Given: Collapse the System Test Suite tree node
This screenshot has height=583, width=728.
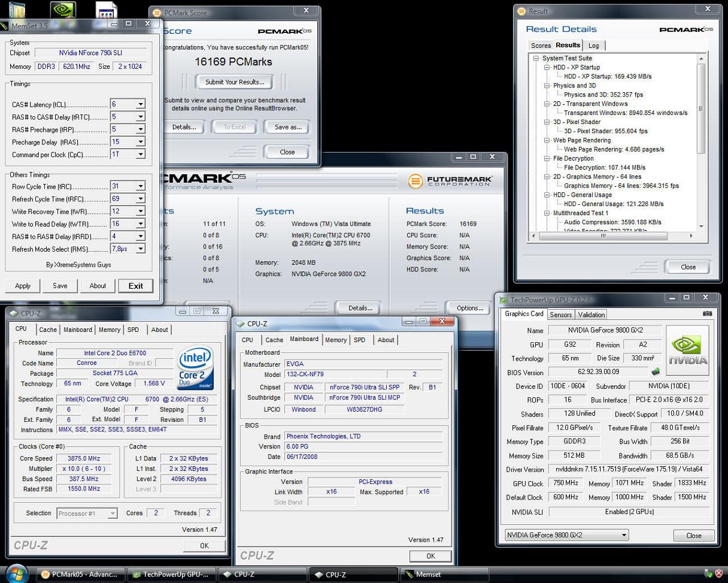Looking at the screenshot, I should point(536,58).
